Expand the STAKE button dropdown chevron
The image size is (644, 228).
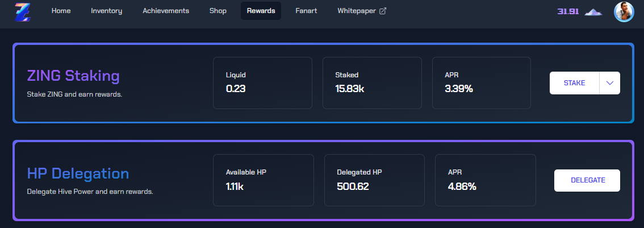click(609, 83)
